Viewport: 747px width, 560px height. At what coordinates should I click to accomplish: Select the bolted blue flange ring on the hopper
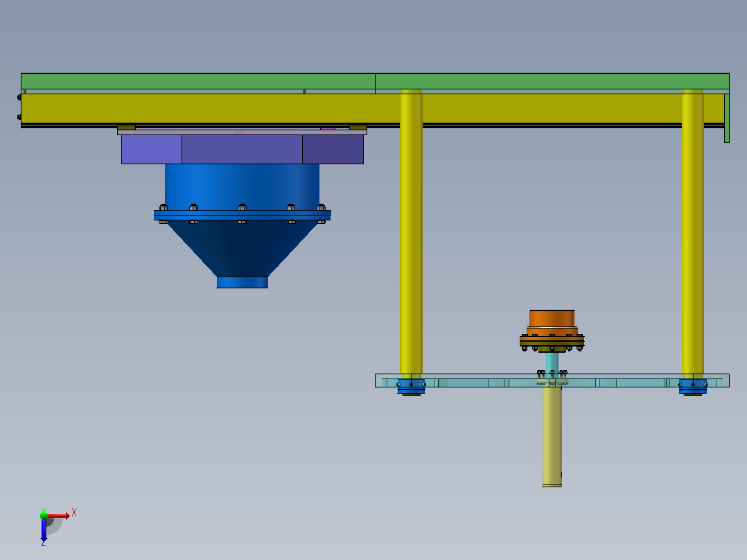coord(242,215)
